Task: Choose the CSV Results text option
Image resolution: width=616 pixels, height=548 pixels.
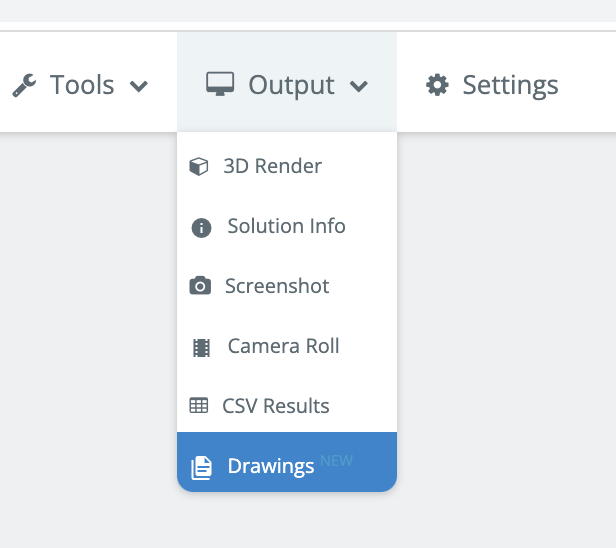Action: (x=275, y=406)
